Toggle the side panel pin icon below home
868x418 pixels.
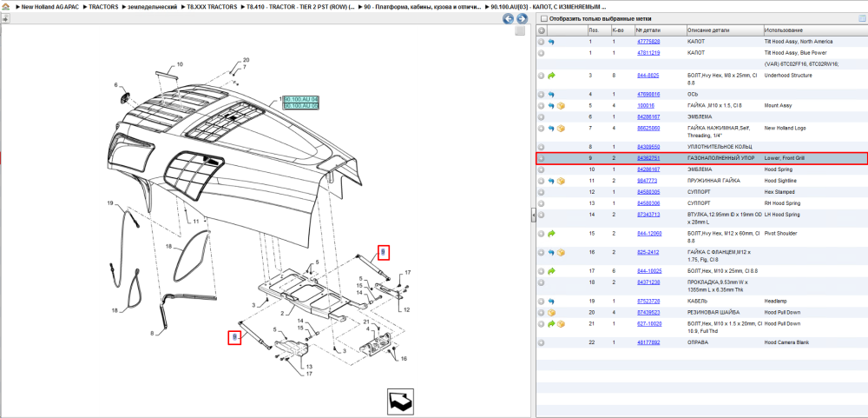[x=5, y=18]
